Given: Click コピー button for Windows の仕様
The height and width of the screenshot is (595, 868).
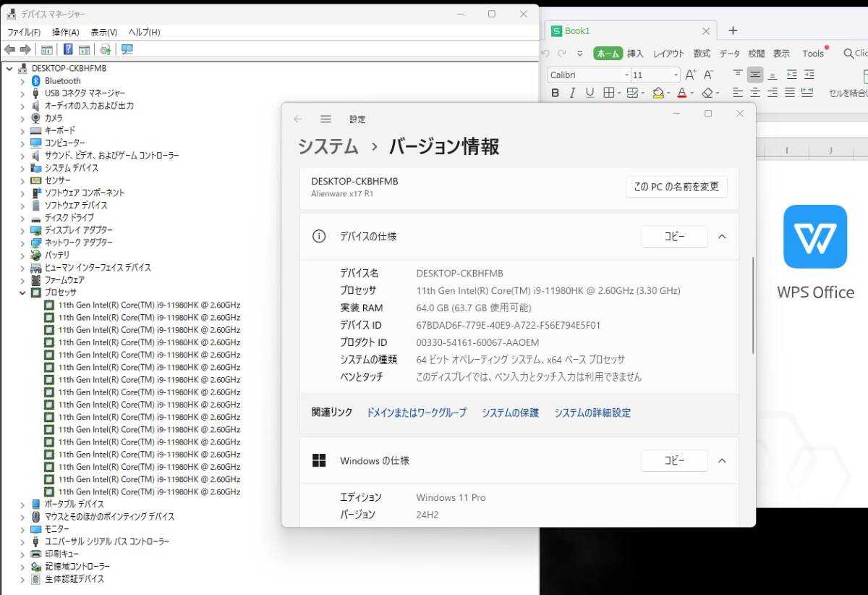Looking at the screenshot, I should (x=674, y=461).
